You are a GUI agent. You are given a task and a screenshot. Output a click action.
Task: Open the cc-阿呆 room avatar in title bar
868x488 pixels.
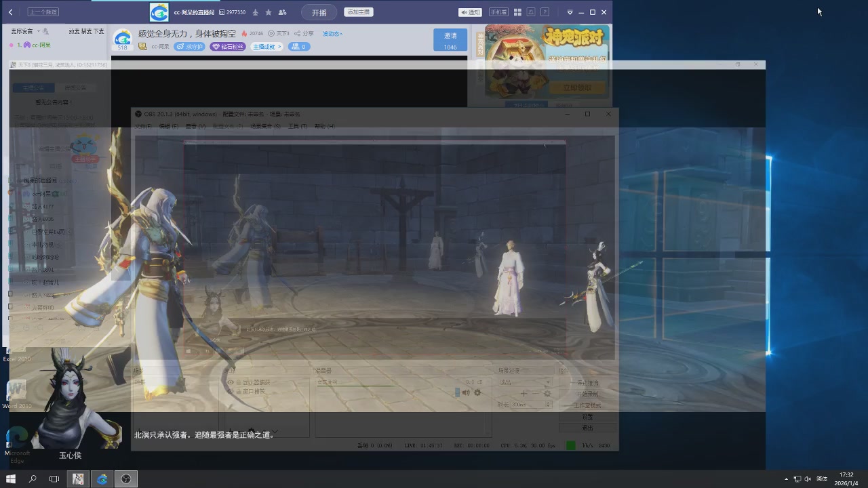(x=159, y=12)
